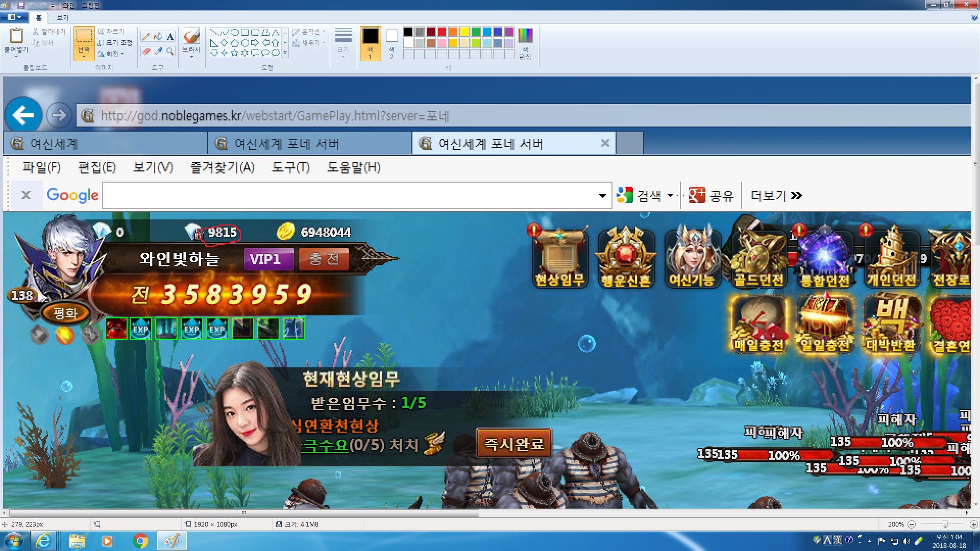Click the Crop (자르기) tool

111,32
